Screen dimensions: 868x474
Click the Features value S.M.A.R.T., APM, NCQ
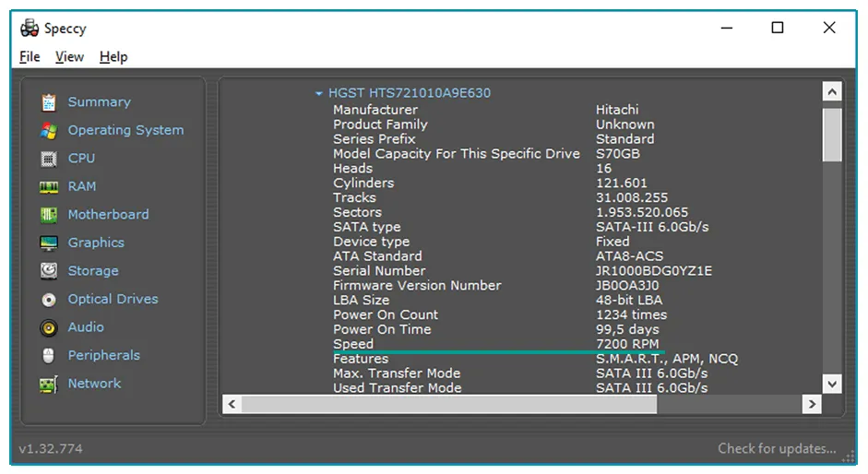[667, 359]
